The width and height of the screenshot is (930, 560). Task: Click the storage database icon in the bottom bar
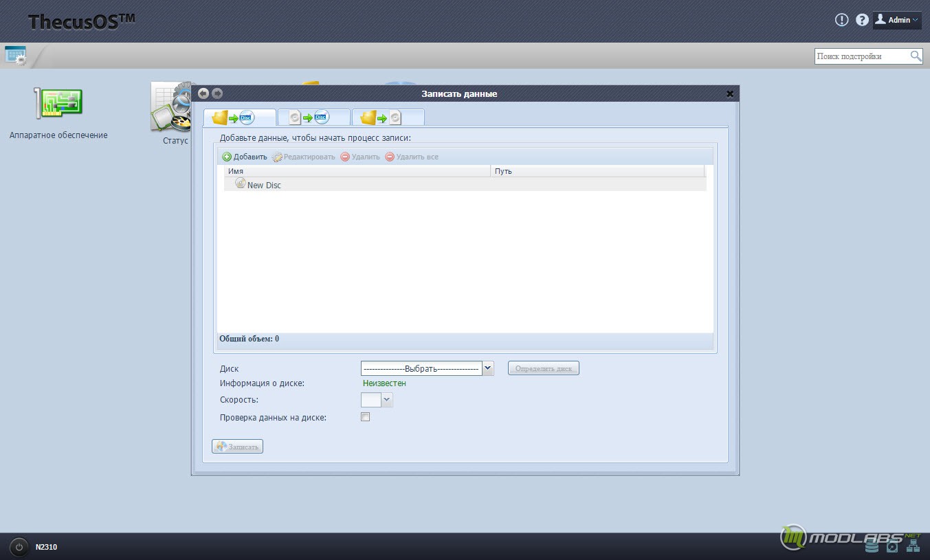(x=872, y=546)
